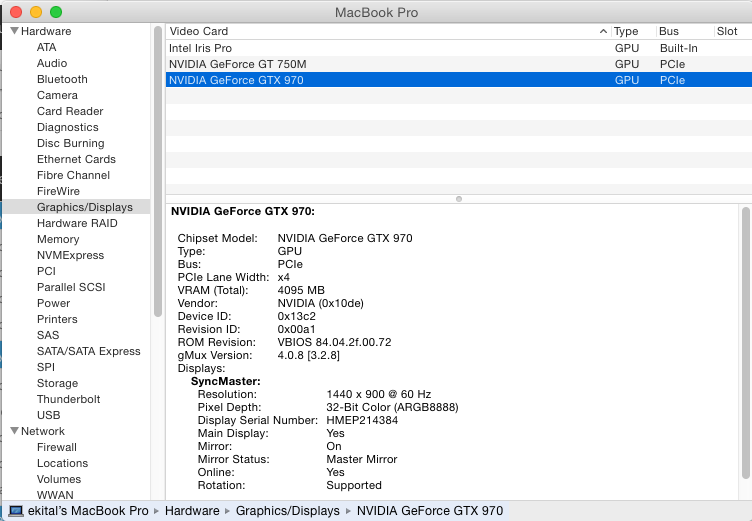This screenshot has width=752, height=521.
Task: Click resolution value 1440 x 900 @ 60 Hz
Action: click(x=378, y=394)
